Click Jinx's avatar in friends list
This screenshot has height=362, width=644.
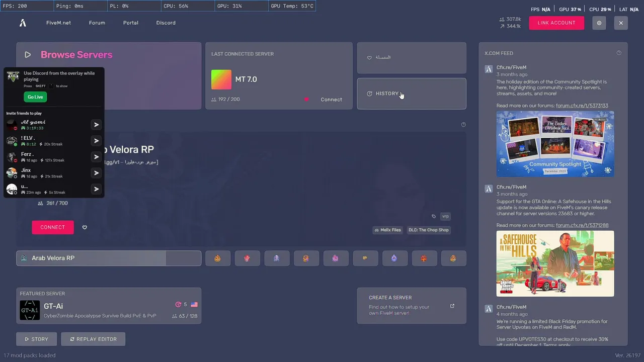click(12, 173)
